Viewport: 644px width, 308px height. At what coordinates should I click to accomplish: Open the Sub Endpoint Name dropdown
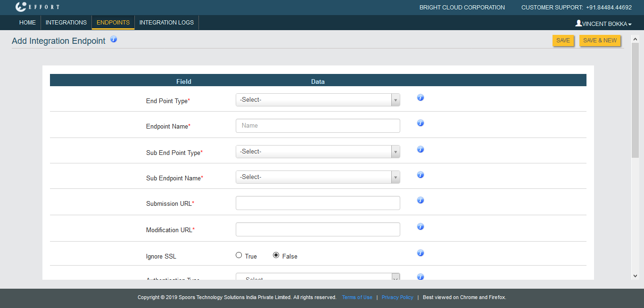[x=317, y=177]
